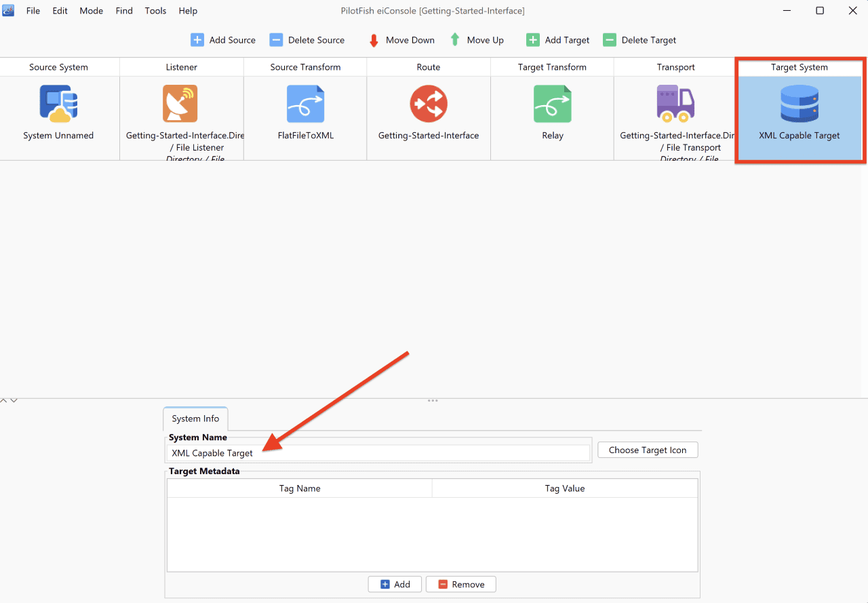868x603 pixels.
Task: Select the Relay target transform icon
Action: coord(553,104)
